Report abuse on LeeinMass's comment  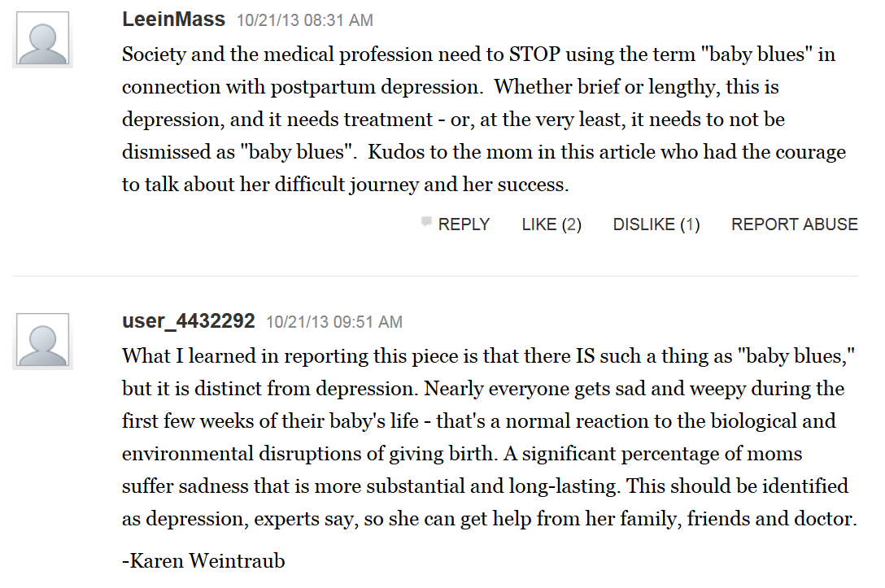[x=794, y=224]
